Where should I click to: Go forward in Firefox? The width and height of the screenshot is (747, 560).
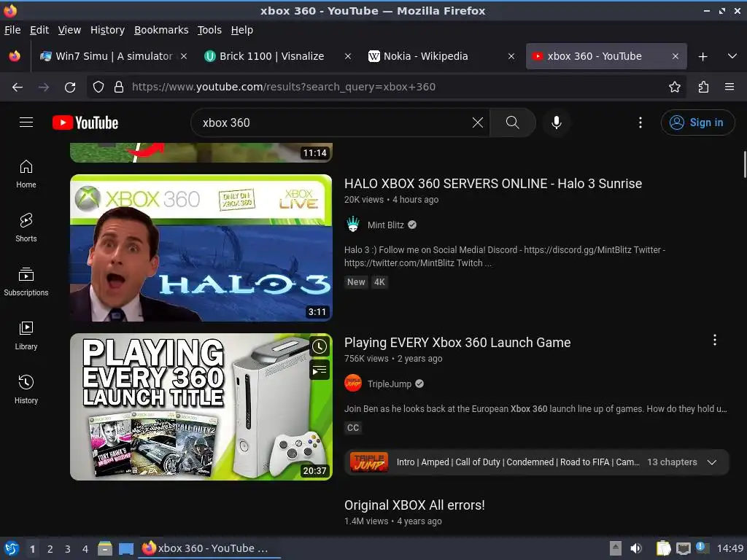point(44,87)
